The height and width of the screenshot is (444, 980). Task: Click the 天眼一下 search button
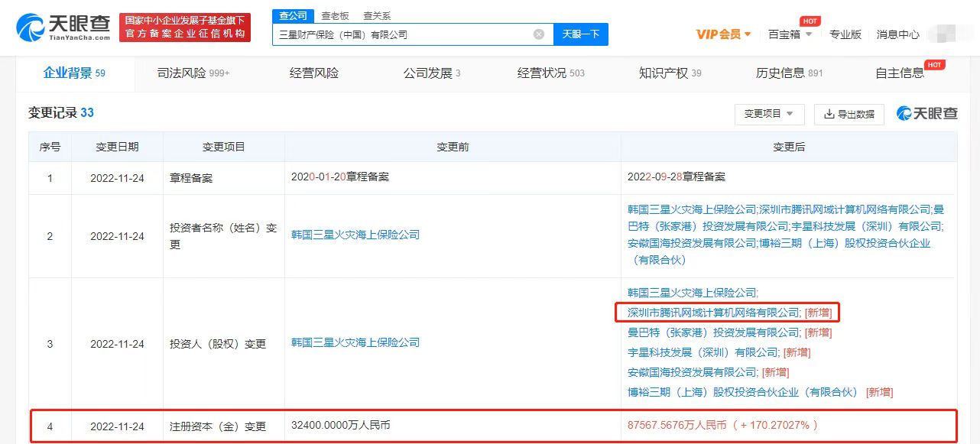[580, 34]
